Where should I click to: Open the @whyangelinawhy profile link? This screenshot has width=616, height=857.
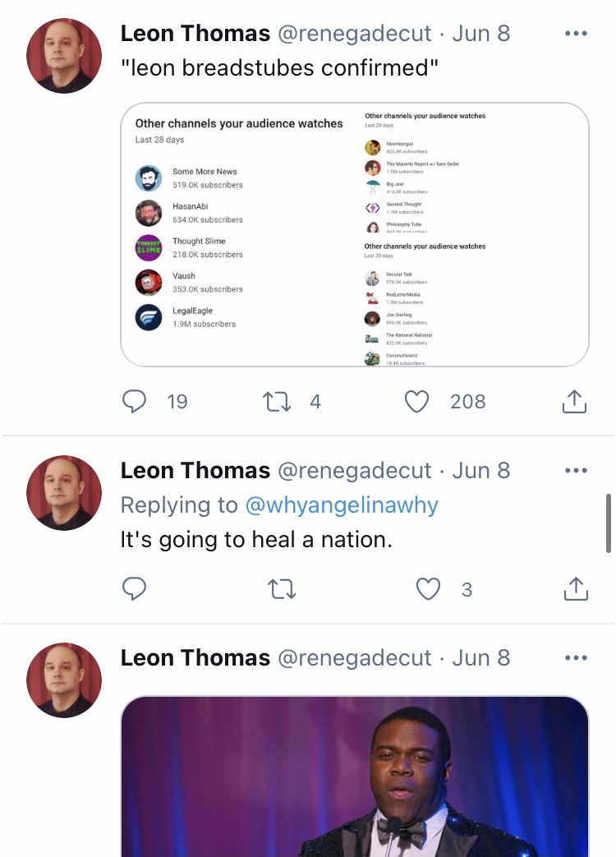point(342,505)
